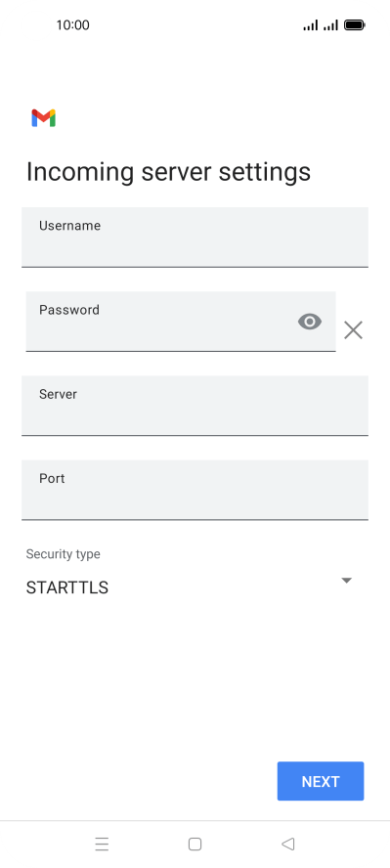Image resolution: width=390 pixels, height=868 pixels.
Task: Go to home via square icon
Action: [195, 845]
